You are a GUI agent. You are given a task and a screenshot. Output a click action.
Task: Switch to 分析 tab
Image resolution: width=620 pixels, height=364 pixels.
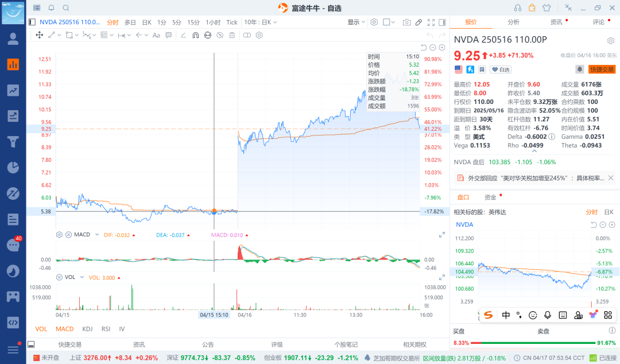513,22
